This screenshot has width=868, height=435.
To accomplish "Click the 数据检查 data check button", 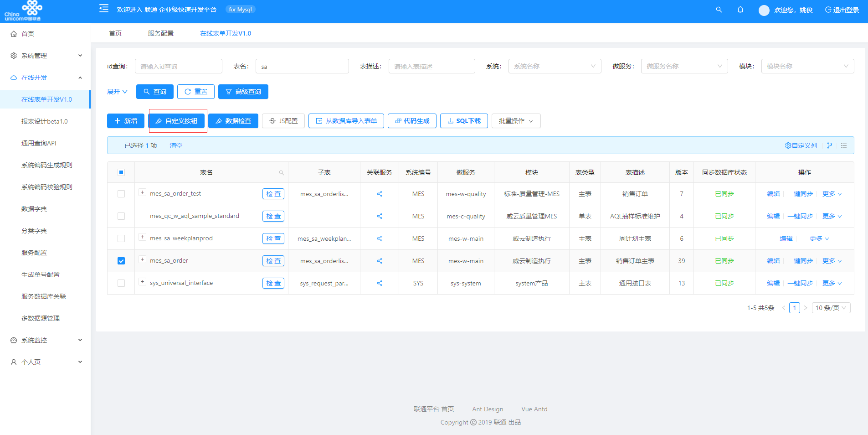I will (x=233, y=121).
